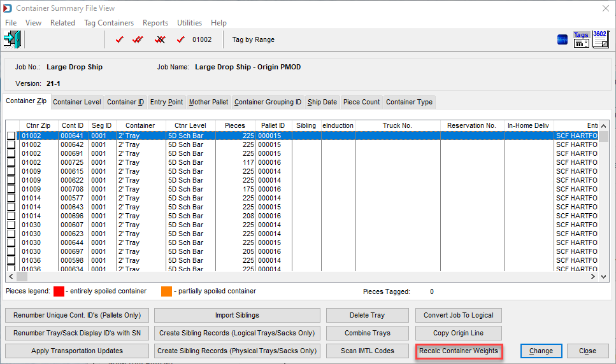
Task: Click the double red checkmark tag-all icon
Action: pos(138,39)
